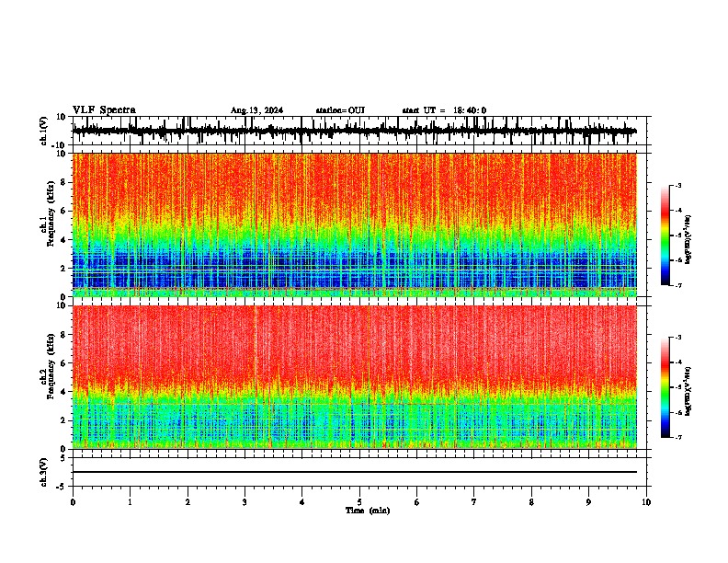Click the ch.2 spectrogram color bar
This screenshot has width=728, height=563.
click(x=665, y=387)
